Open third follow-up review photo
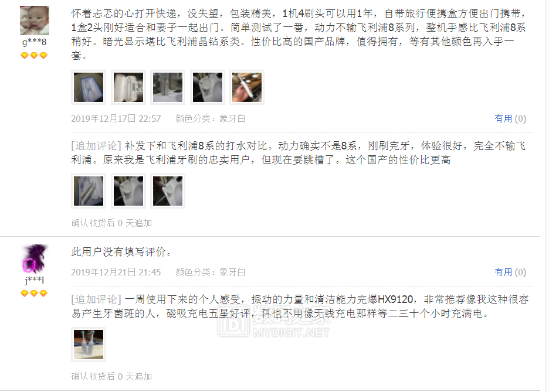The image size is (549, 392). 168,191
